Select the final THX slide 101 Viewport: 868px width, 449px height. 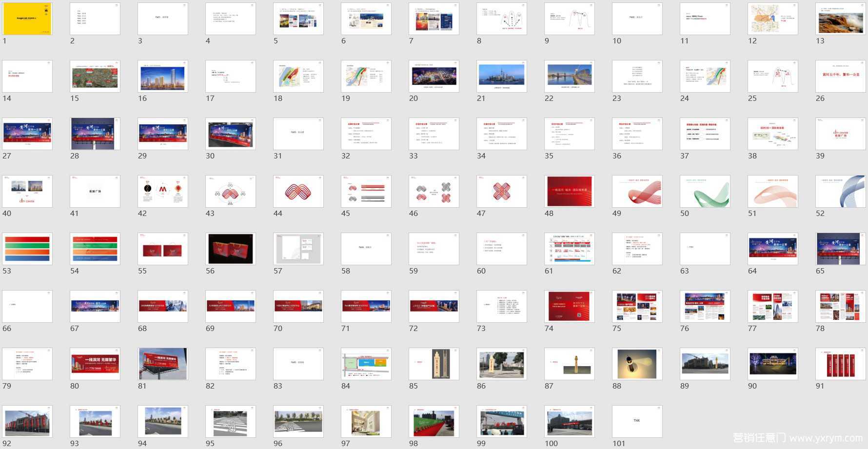pyautogui.click(x=637, y=421)
